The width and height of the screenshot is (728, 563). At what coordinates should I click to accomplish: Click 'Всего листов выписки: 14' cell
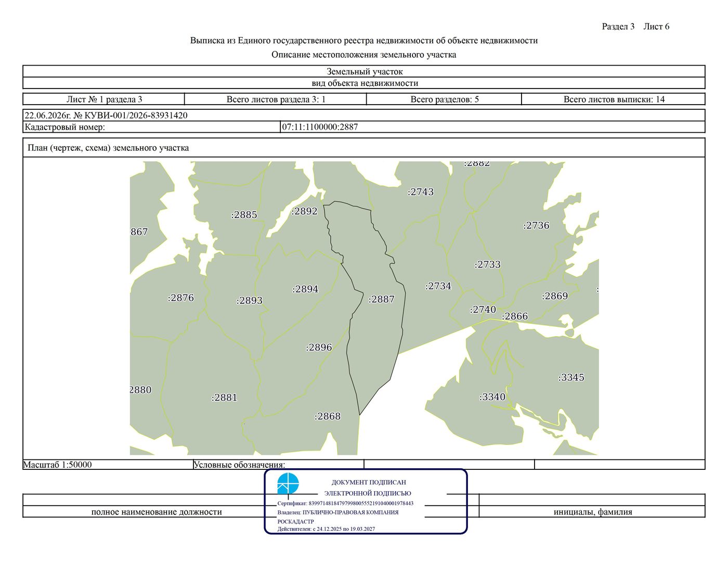coord(614,99)
